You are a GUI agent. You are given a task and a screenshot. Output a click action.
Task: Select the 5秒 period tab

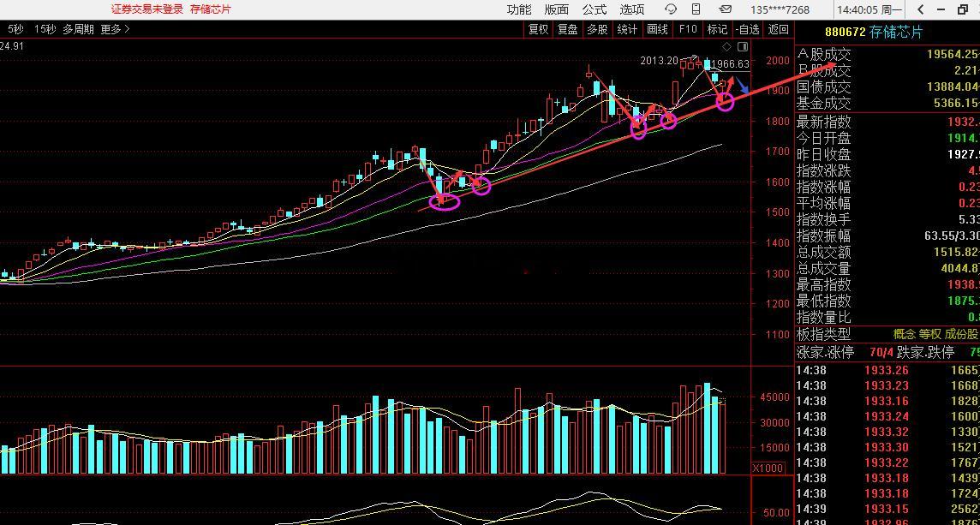(15, 29)
